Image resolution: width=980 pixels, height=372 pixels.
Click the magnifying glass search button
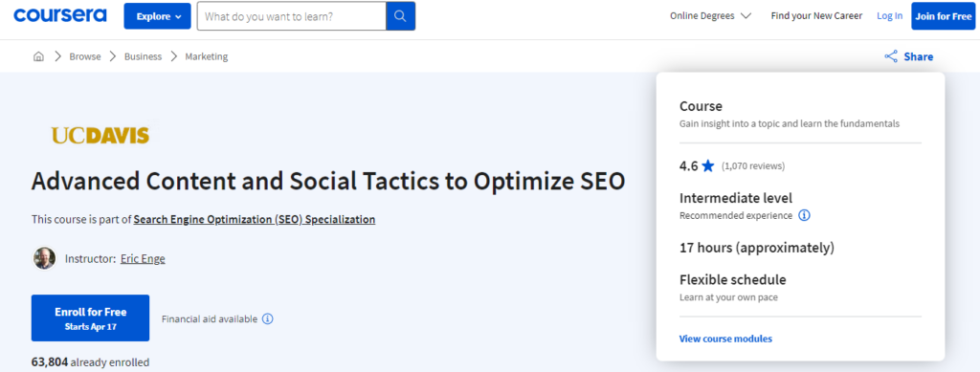click(x=401, y=16)
